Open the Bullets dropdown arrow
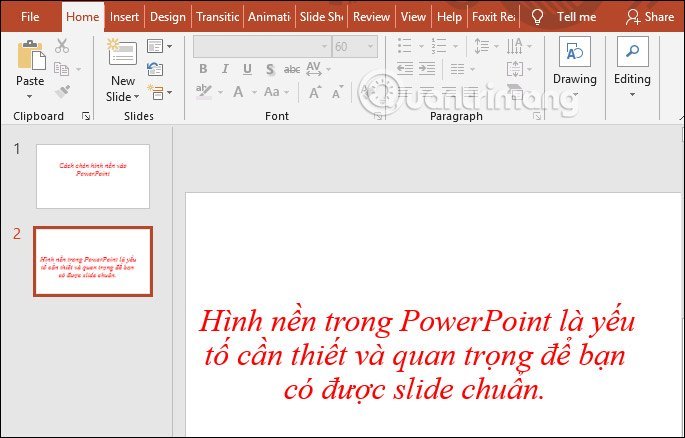Image resolution: width=685 pixels, height=438 pixels. [x=421, y=46]
